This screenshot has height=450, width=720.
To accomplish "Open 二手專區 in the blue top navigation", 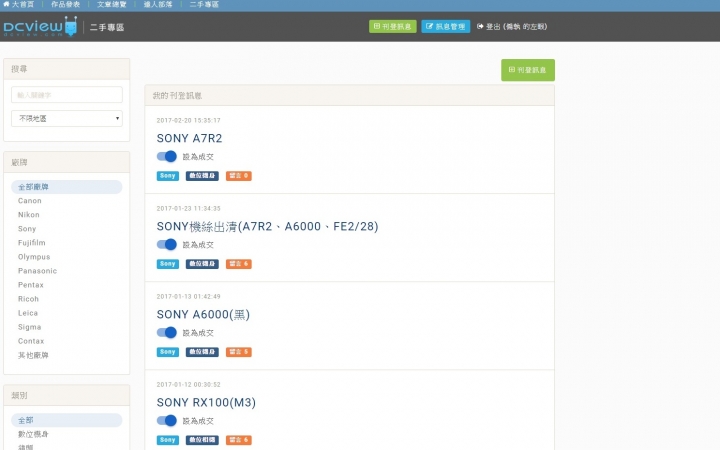I will point(204,5).
